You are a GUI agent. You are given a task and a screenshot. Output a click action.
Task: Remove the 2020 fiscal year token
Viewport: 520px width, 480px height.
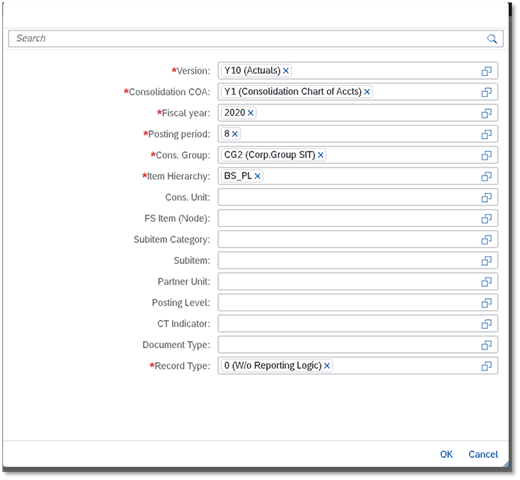point(250,113)
